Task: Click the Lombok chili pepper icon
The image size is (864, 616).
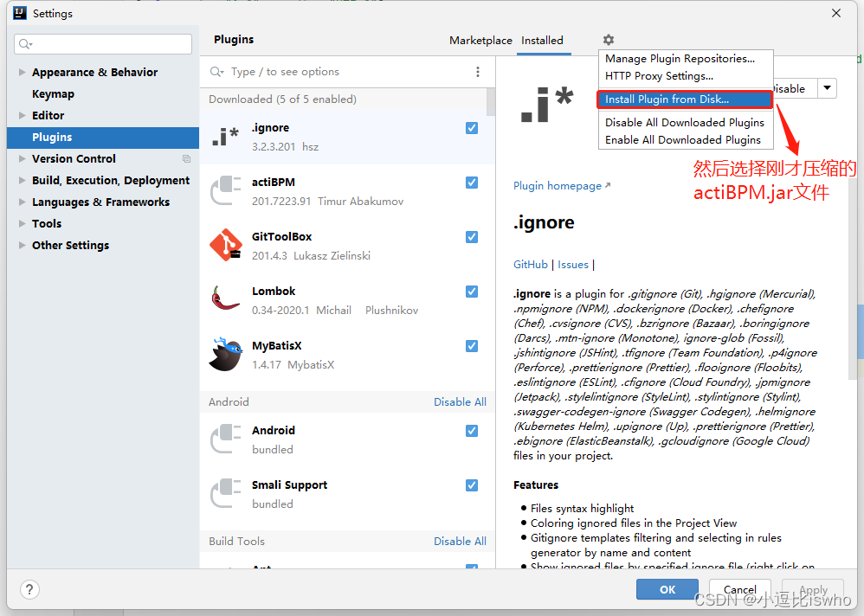Action: pos(225,298)
